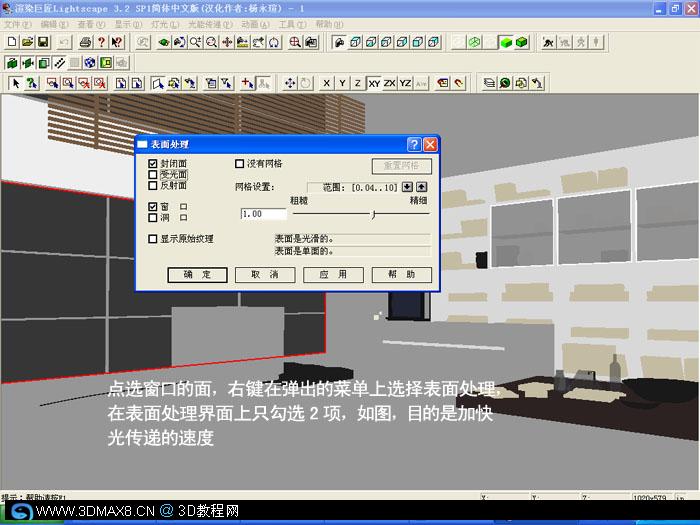Image resolution: width=700 pixels, height=525 pixels.
Task: Select the Pan four-arrow tool
Action: click(x=227, y=42)
